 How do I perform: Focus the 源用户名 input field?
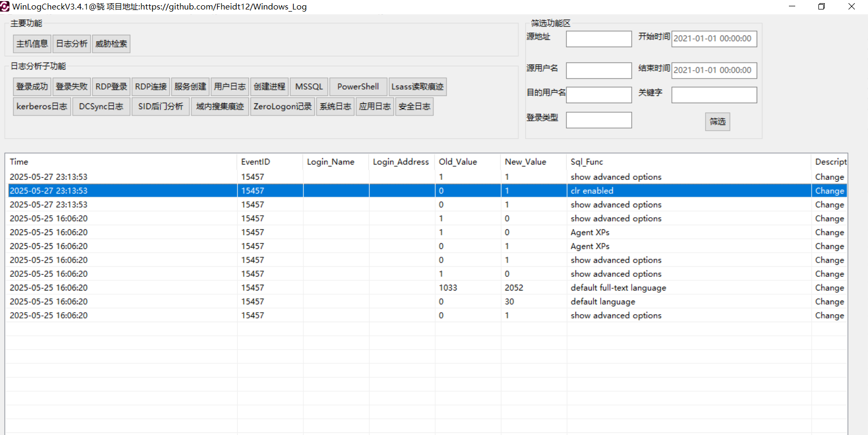point(599,71)
